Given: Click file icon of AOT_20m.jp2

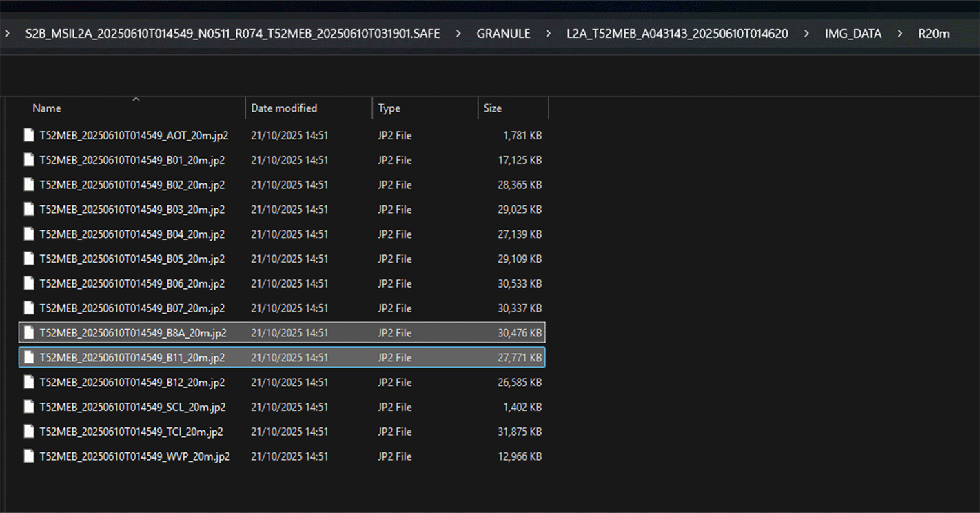Looking at the screenshot, I should pyautogui.click(x=29, y=136).
